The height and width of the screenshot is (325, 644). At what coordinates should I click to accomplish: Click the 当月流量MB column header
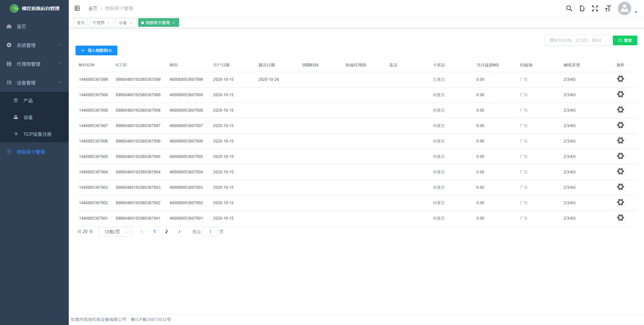(x=488, y=65)
